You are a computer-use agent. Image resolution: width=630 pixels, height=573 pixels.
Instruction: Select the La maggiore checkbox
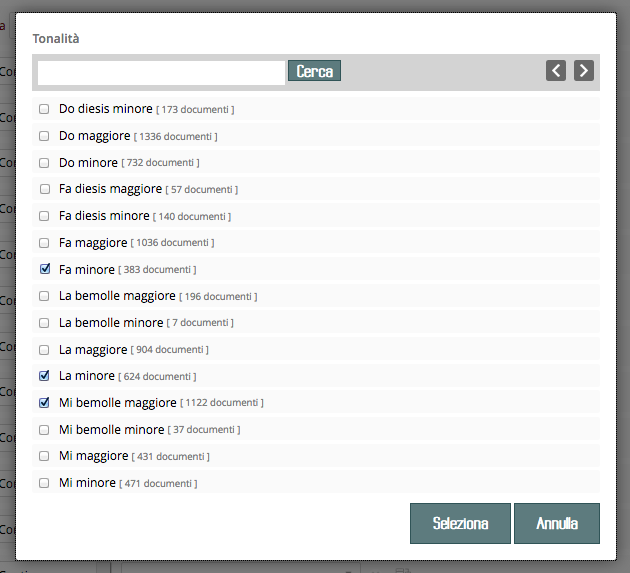click(44, 349)
